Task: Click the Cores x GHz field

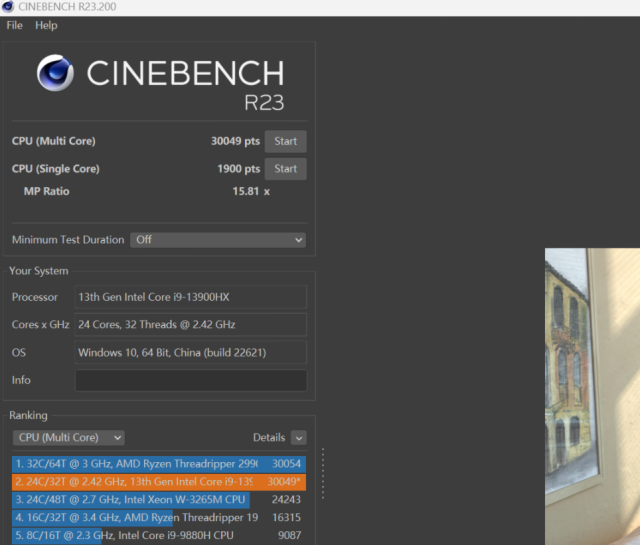Action: (x=191, y=325)
